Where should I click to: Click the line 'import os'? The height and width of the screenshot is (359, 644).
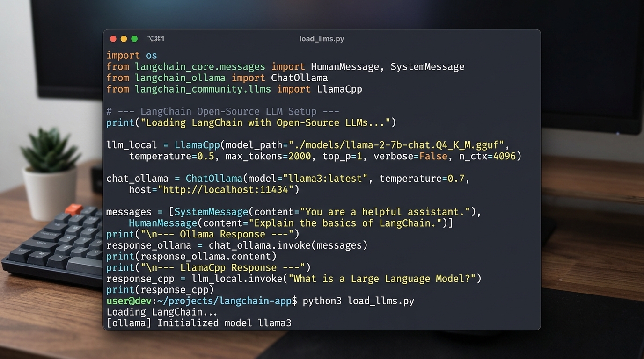pos(132,56)
